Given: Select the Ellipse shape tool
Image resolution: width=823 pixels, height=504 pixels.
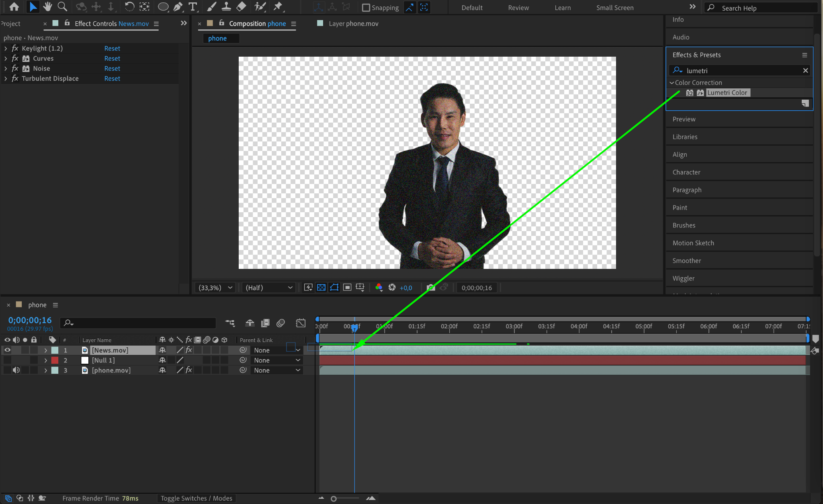Looking at the screenshot, I should coord(163,6).
